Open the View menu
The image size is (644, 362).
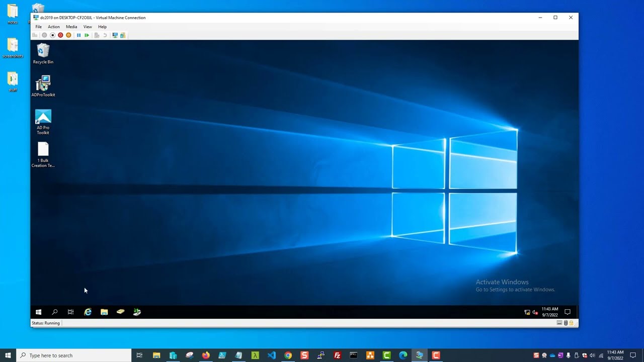click(x=88, y=27)
